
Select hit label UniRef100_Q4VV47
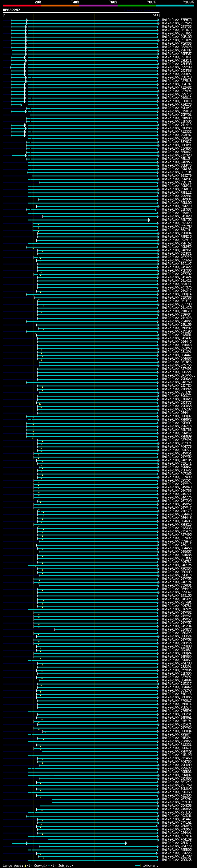click(177, 507)
